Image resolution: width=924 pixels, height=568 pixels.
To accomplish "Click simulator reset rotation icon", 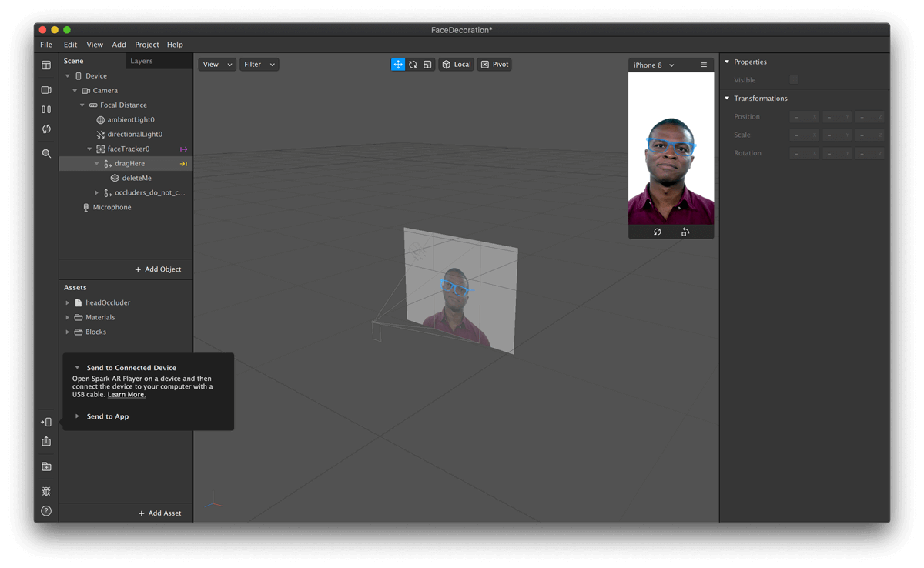I will (x=658, y=232).
